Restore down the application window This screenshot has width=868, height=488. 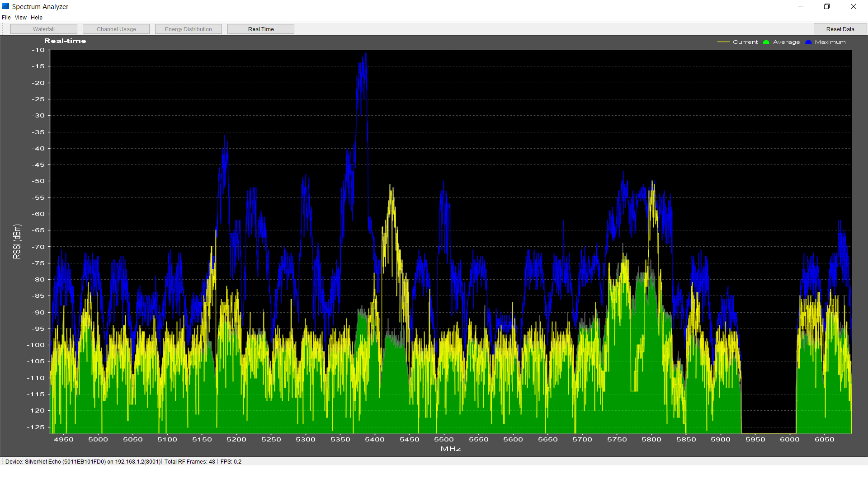[x=827, y=6]
